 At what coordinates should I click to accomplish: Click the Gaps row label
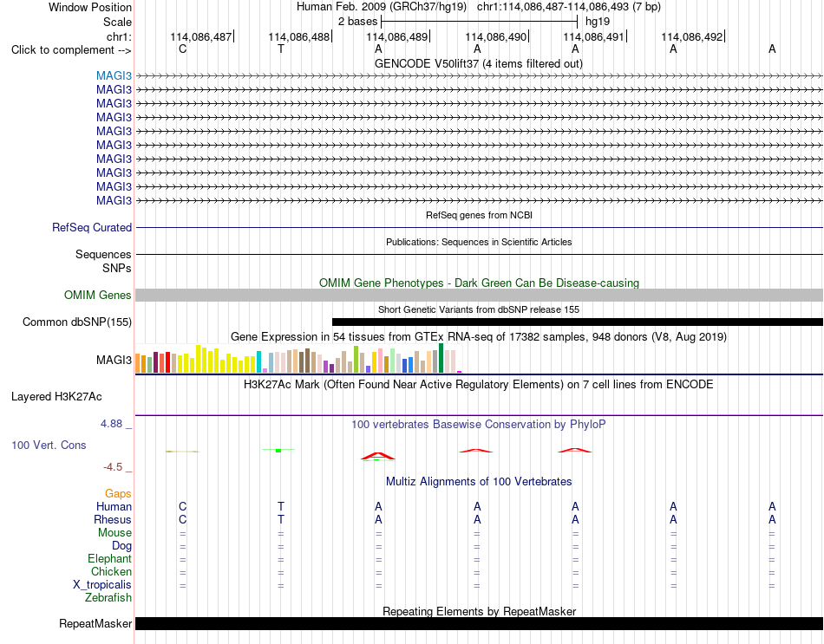[x=118, y=493]
